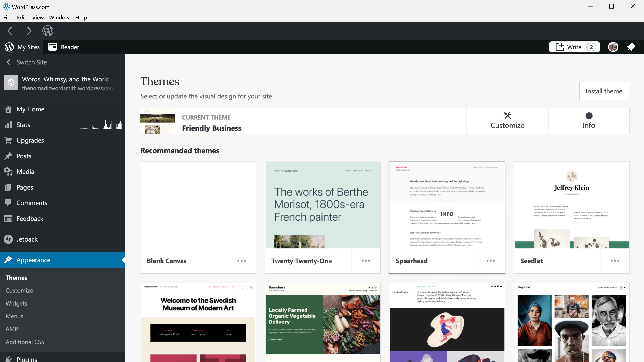Open the File menu
The width and height of the screenshot is (644, 362).
point(7,17)
